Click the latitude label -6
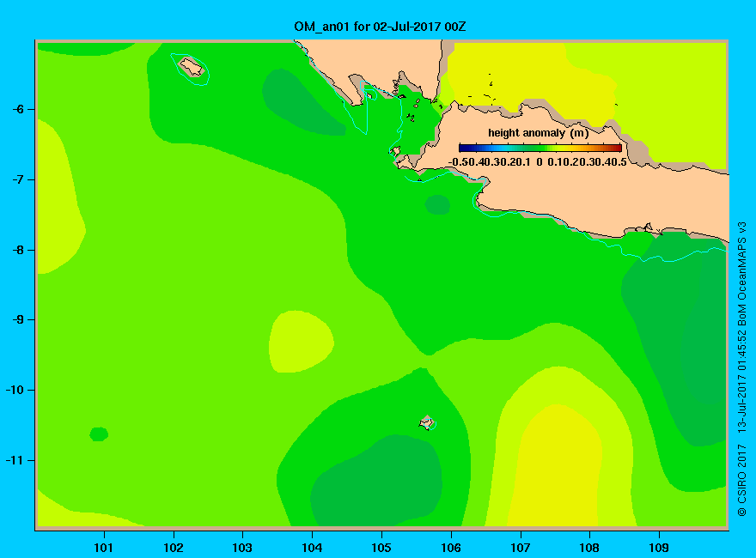The width and height of the screenshot is (756, 558). coord(18,109)
